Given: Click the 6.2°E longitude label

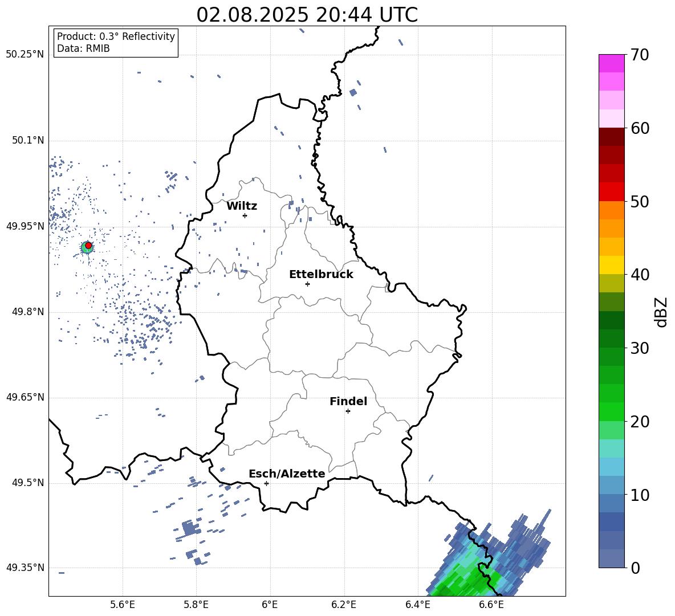Looking at the screenshot, I should click(x=344, y=605).
